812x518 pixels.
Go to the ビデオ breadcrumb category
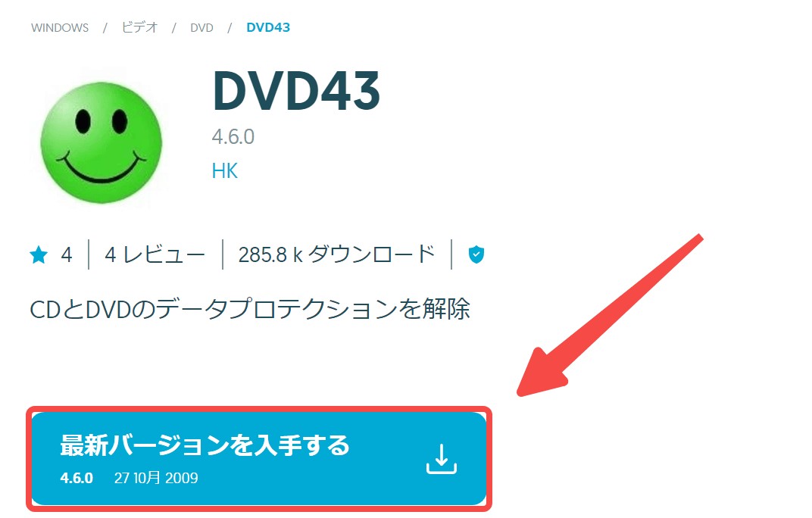pos(139,27)
